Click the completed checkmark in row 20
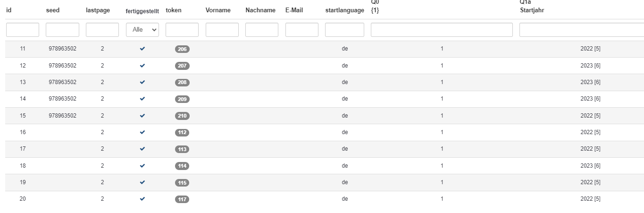This screenshot has height=213, width=644. [142, 199]
